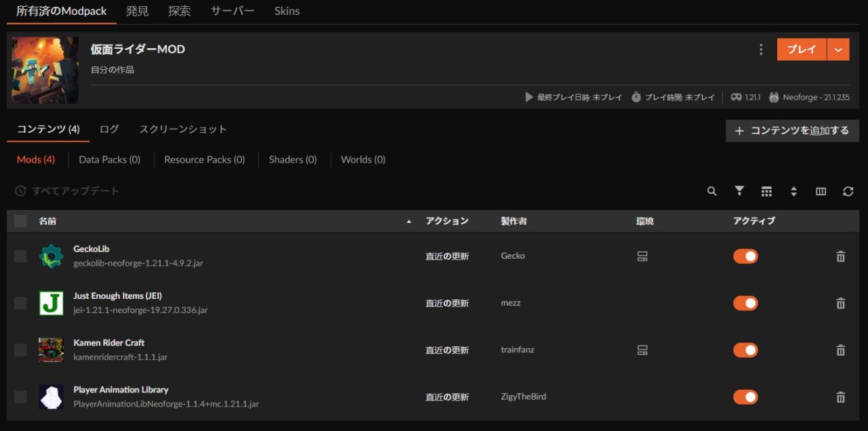Disable the Just Enough Items toggle
Viewport: 868px width, 431px height.
point(745,303)
